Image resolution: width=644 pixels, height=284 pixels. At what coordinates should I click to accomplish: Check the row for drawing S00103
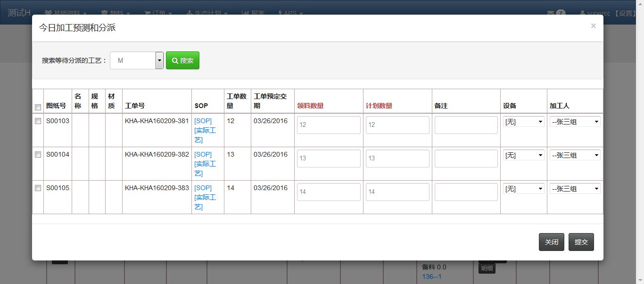(38, 121)
